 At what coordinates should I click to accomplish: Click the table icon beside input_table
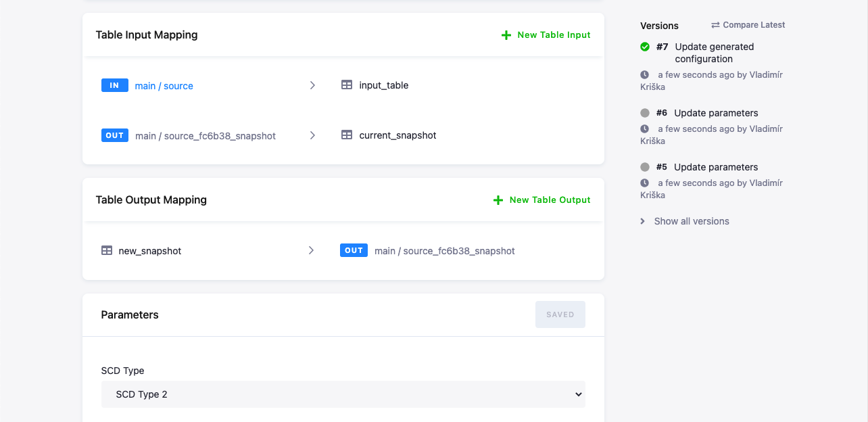(x=347, y=85)
